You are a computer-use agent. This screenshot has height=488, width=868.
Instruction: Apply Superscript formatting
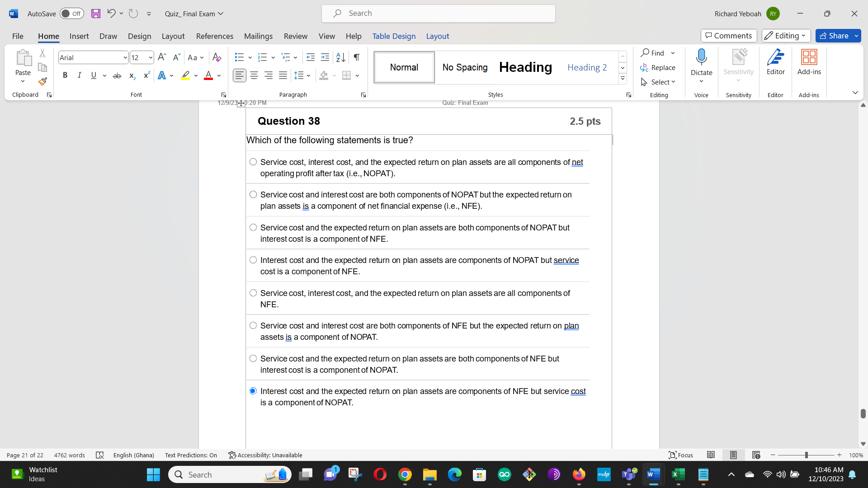point(146,75)
